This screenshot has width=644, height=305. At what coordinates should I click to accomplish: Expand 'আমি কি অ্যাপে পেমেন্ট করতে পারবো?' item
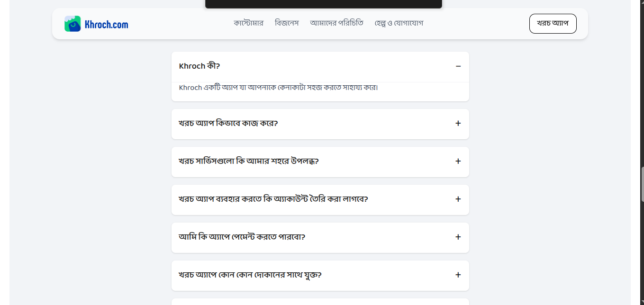[x=320, y=238]
